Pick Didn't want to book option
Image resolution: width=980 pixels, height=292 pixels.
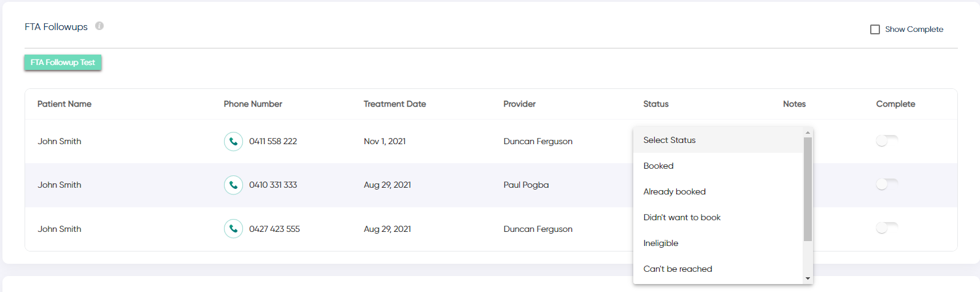pyautogui.click(x=718, y=217)
